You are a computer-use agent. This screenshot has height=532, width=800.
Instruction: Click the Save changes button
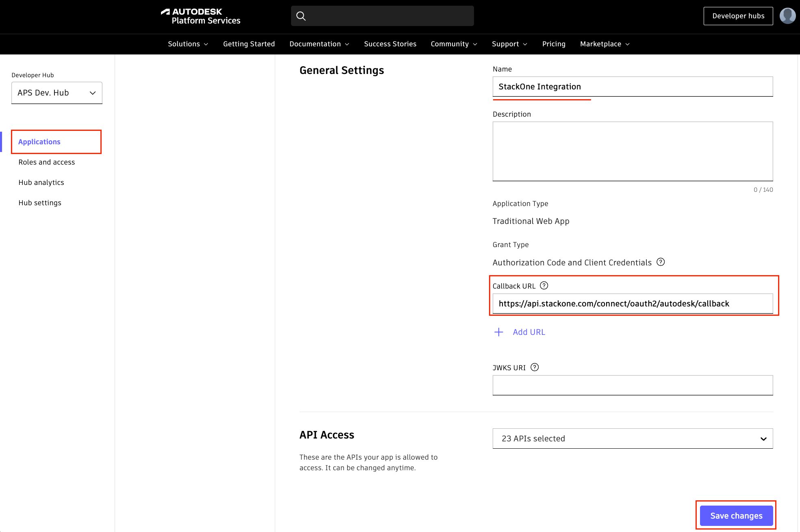(736, 516)
